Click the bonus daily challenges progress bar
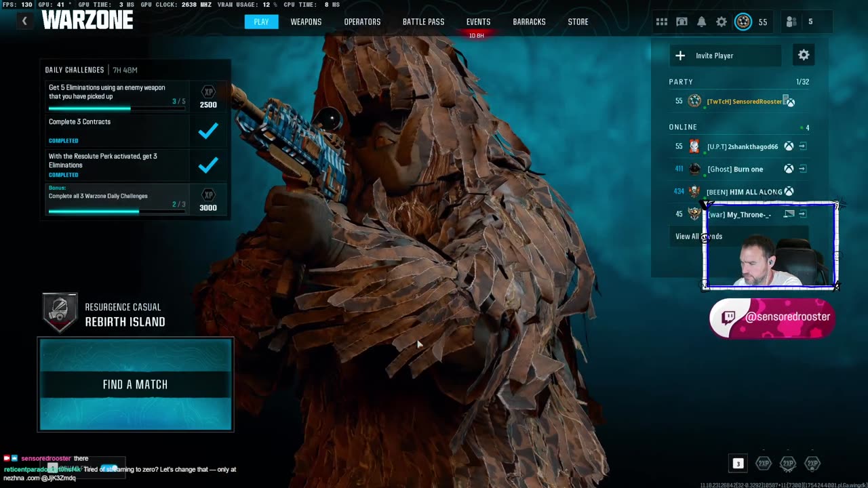Screen dimensions: 868x488 pos(117,211)
